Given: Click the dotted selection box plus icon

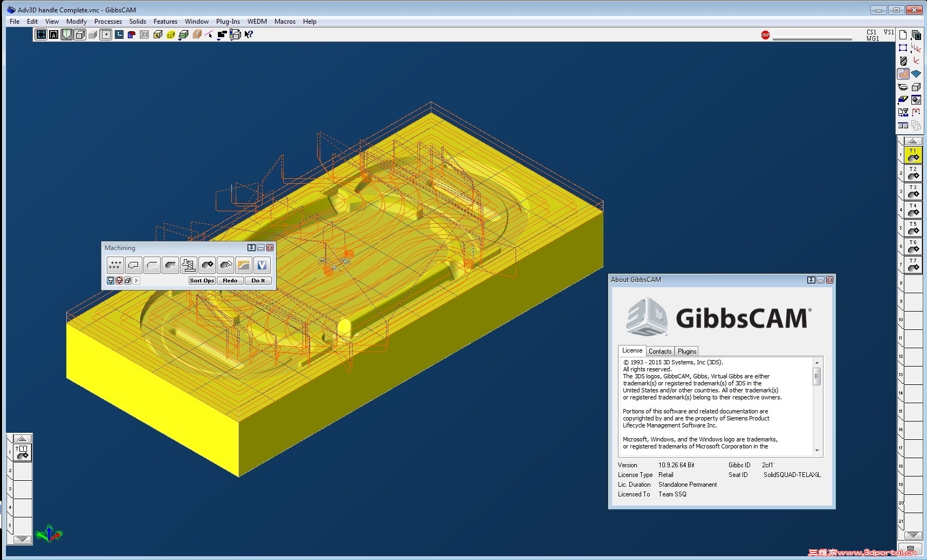Looking at the screenshot, I should [106, 34].
